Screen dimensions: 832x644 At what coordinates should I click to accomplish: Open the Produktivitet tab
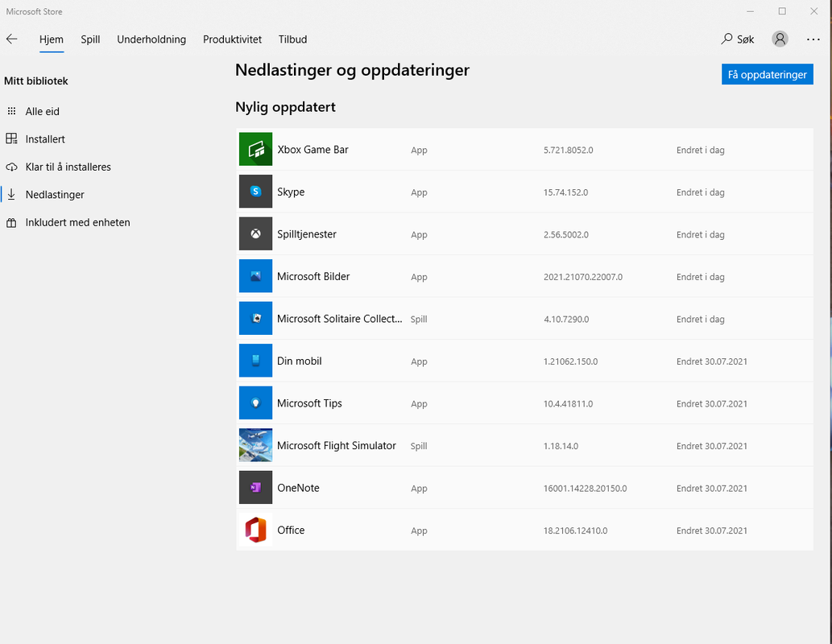232,39
